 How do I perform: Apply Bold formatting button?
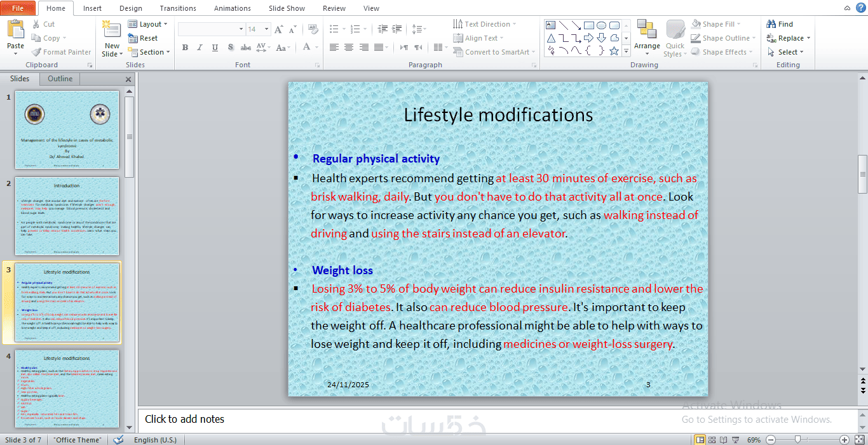click(x=185, y=47)
